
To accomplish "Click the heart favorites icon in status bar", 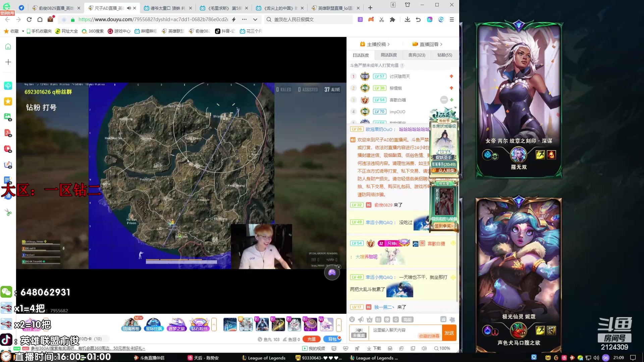I will coord(345,348).
